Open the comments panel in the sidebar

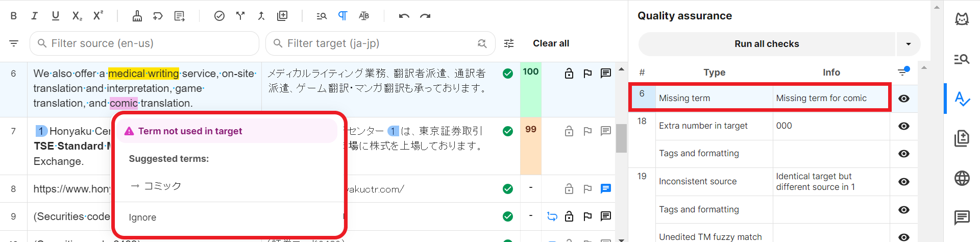pos(962,217)
